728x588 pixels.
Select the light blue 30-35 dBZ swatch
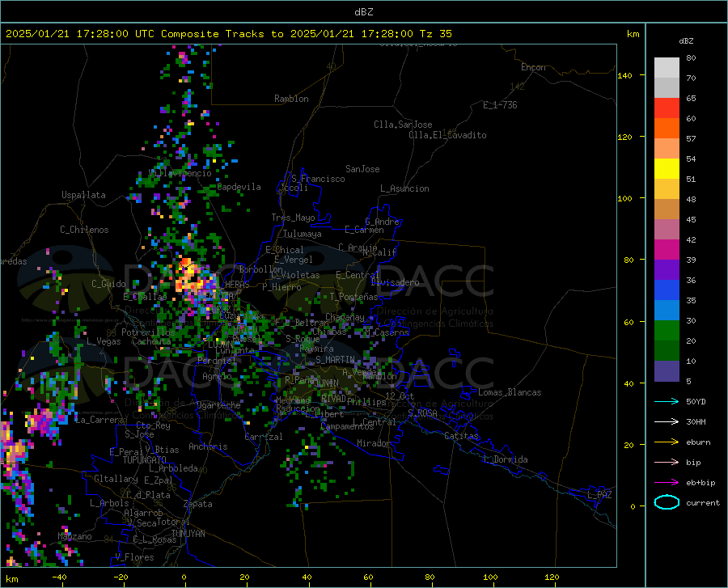pos(667,311)
